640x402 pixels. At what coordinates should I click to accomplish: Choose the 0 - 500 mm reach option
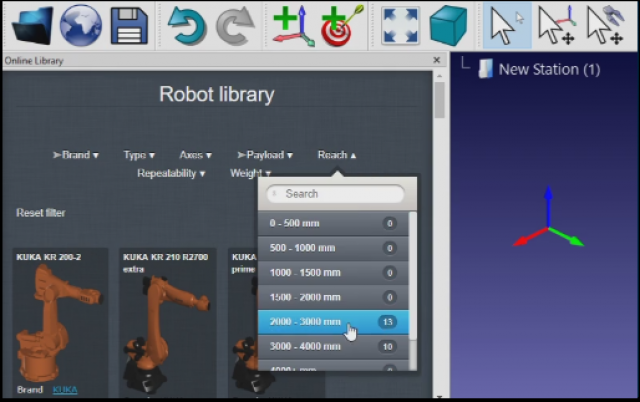tap(333, 223)
